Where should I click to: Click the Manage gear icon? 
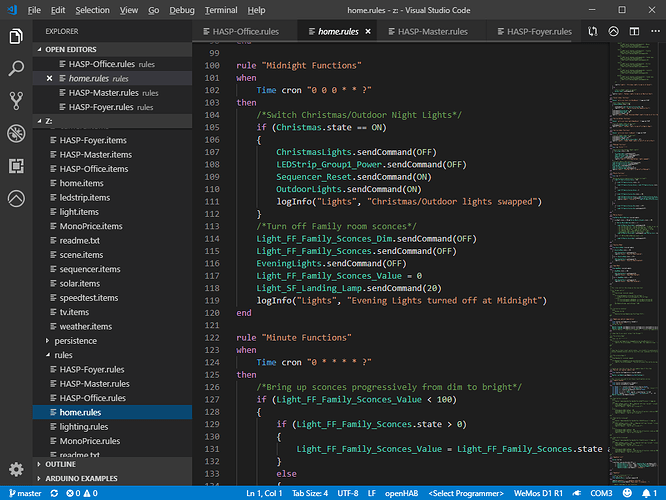pos(16,469)
